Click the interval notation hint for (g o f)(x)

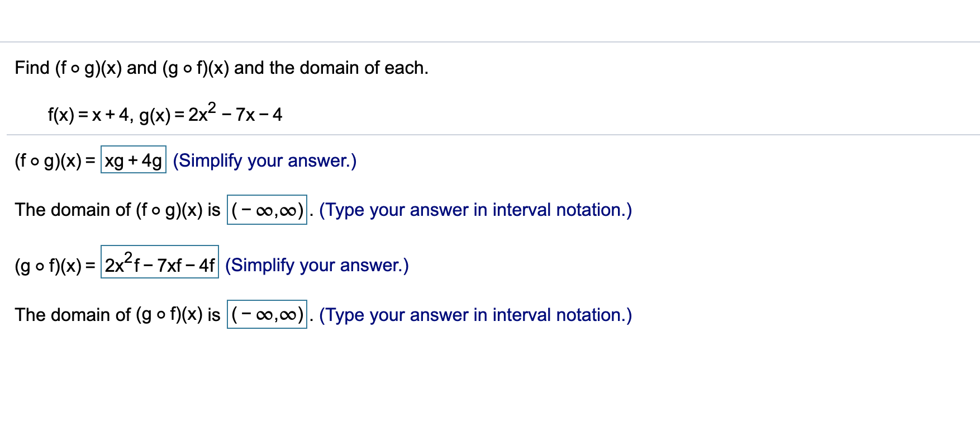pyautogui.click(x=474, y=315)
